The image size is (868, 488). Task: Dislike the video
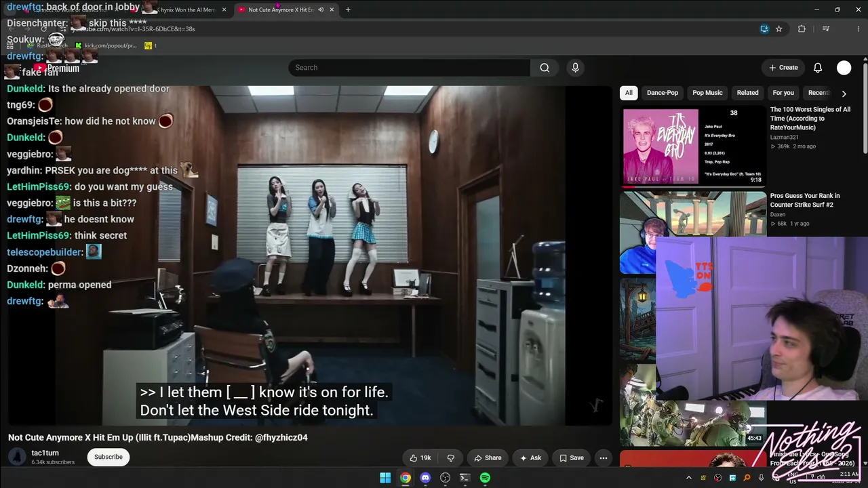[x=450, y=458]
